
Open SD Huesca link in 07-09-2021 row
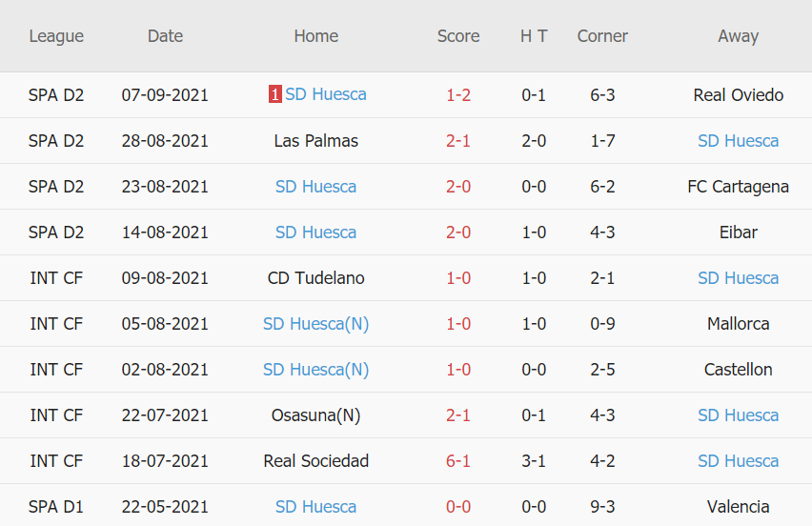pyautogui.click(x=325, y=94)
